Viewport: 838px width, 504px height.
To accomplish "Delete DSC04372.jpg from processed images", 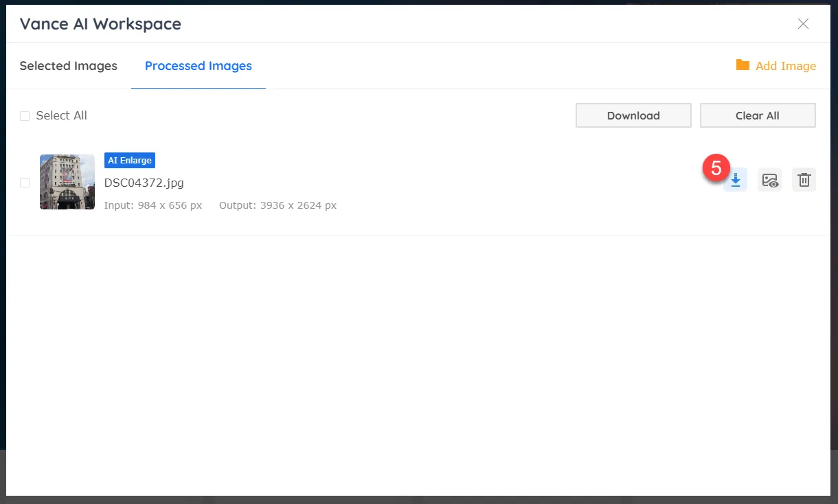I will [804, 180].
